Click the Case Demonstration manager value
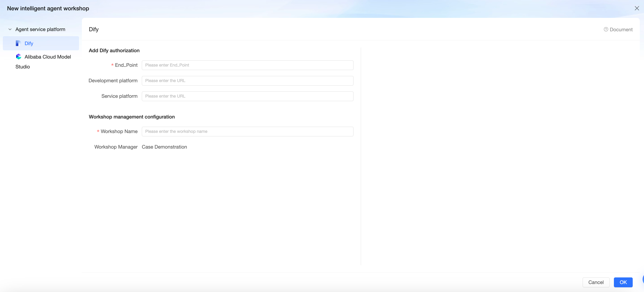The height and width of the screenshot is (292, 644). click(x=164, y=147)
